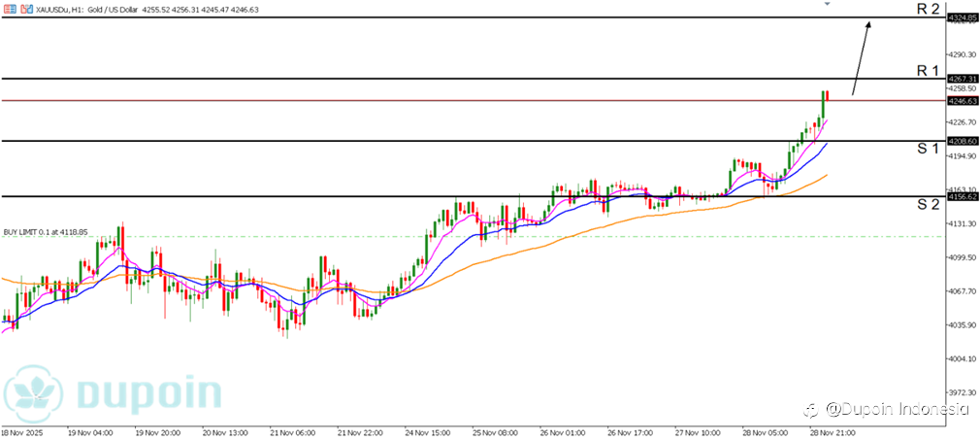
Task: Click the 4099.50 price scale value
Action: 964,257
